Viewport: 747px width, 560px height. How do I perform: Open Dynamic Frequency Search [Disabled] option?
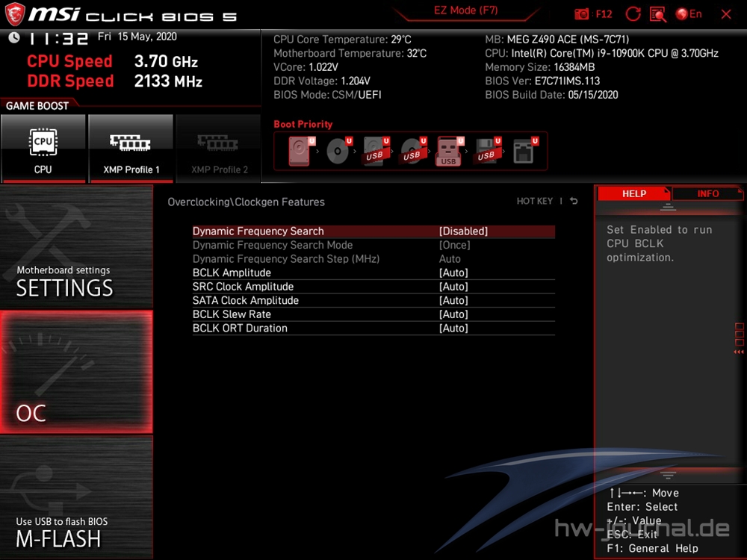click(x=373, y=231)
